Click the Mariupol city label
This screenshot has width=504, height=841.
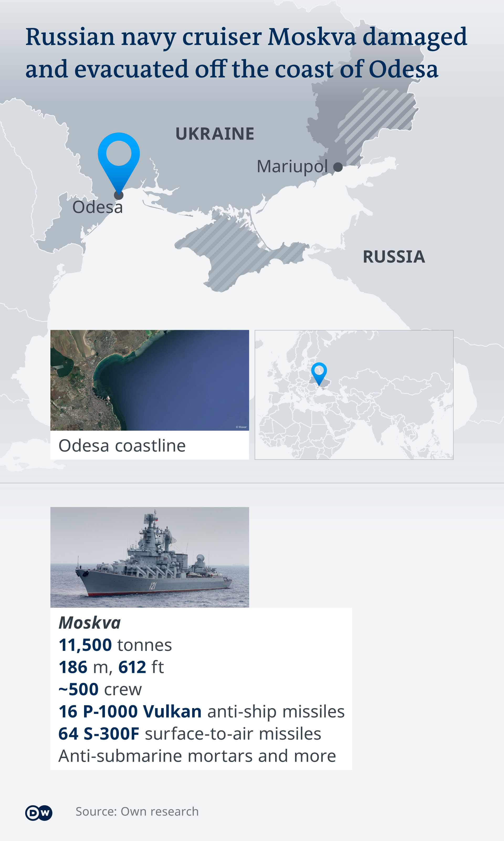coord(292,167)
